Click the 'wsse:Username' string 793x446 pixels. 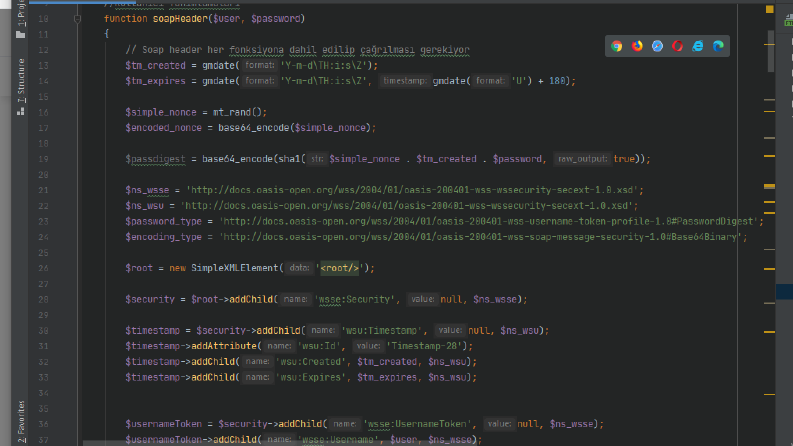pos(338,439)
